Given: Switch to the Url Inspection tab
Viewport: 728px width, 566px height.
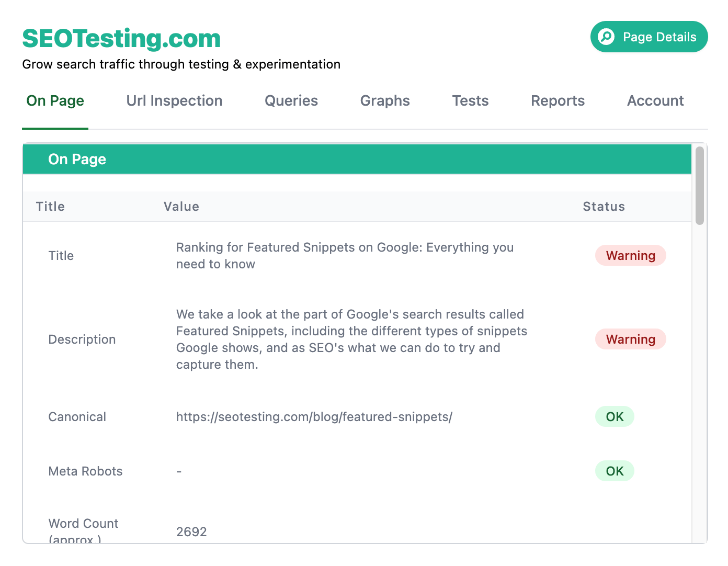Looking at the screenshot, I should [x=174, y=101].
